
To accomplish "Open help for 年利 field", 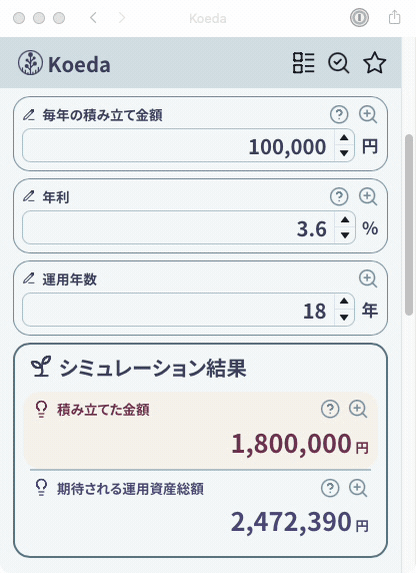I will pos(339,197).
